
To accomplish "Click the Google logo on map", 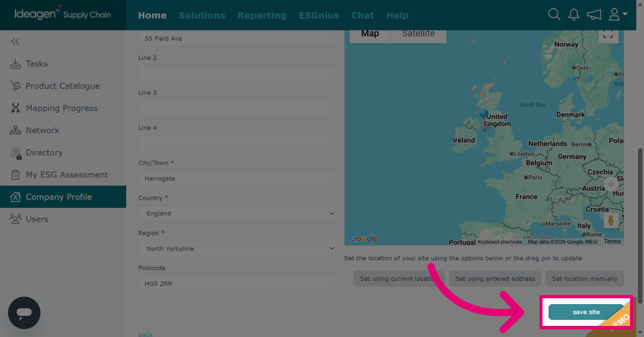I will [x=364, y=238].
